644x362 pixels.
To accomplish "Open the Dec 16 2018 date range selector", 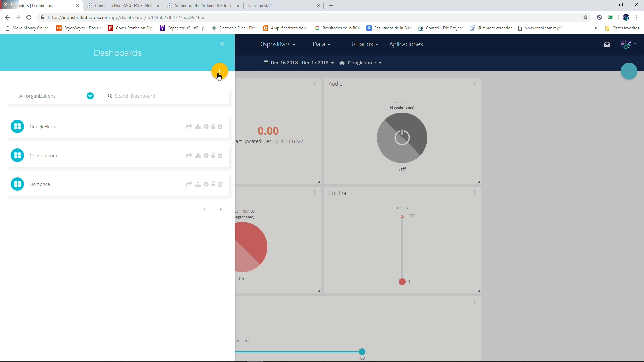I will [x=301, y=63].
